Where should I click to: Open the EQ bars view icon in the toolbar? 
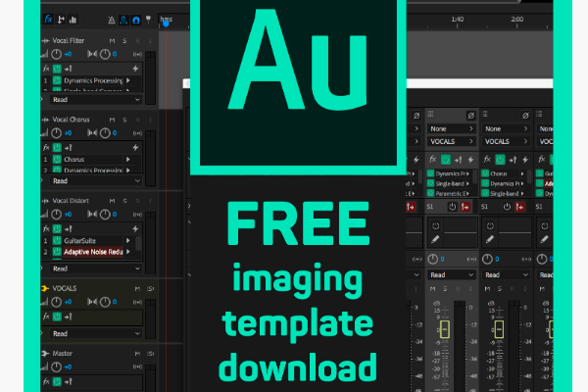click(x=73, y=20)
